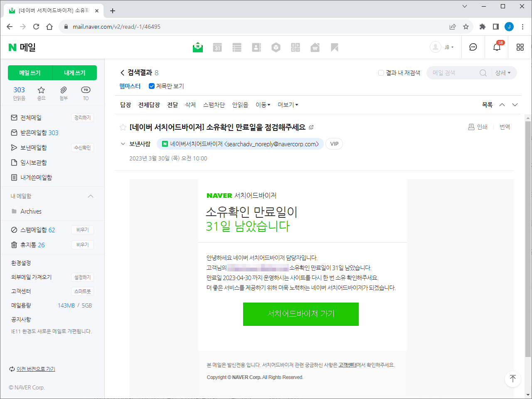Open Chrome tab search dropdown arrow
This screenshot has height=399, width=532.
[x=465, y=6]
